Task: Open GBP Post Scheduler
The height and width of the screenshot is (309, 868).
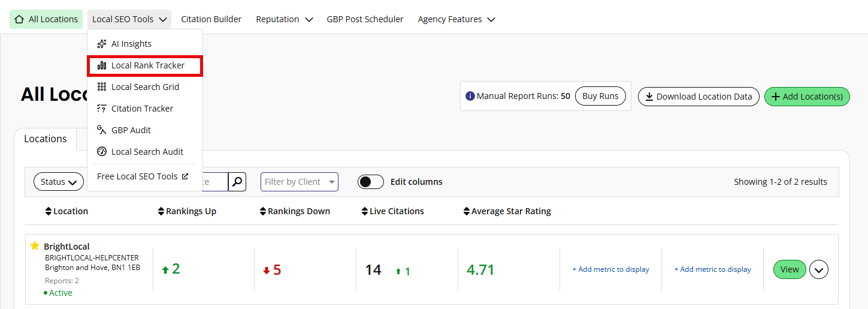Action: click(x=365, y=19)
